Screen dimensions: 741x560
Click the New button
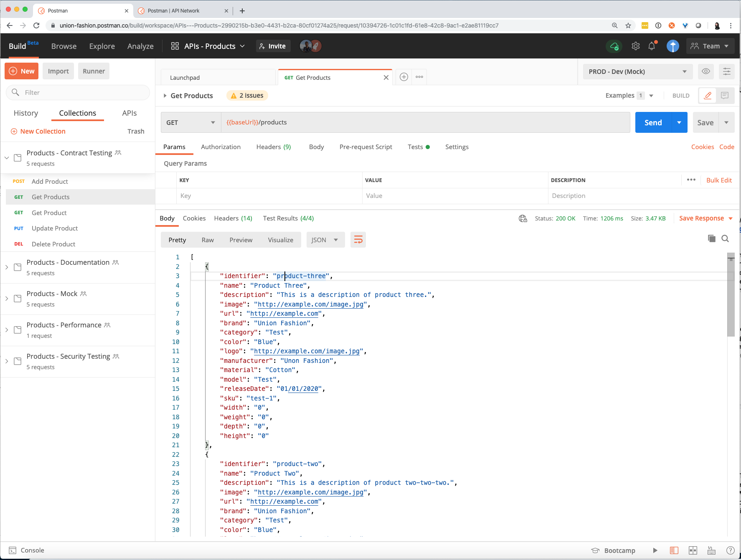[x=22, y=71]
